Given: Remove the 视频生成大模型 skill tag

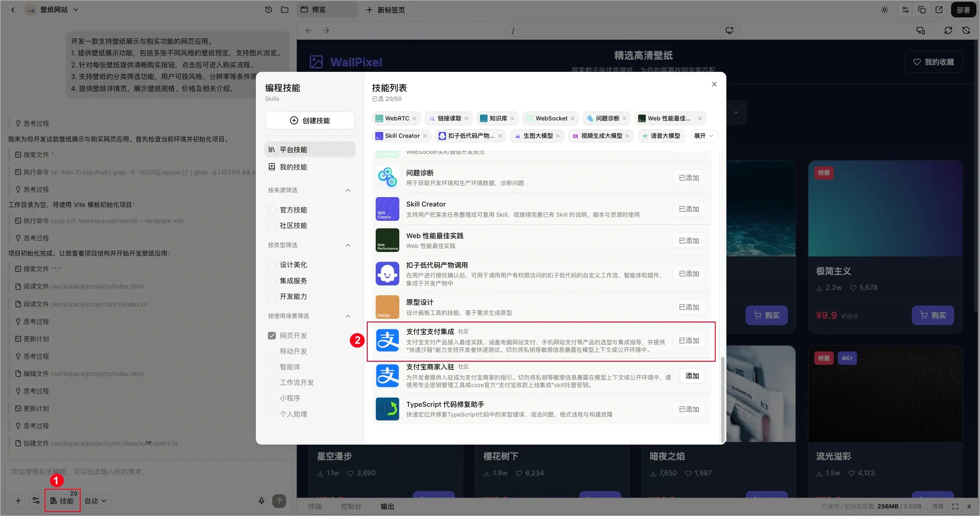Looking at the screenshot, I should point(627,136).
